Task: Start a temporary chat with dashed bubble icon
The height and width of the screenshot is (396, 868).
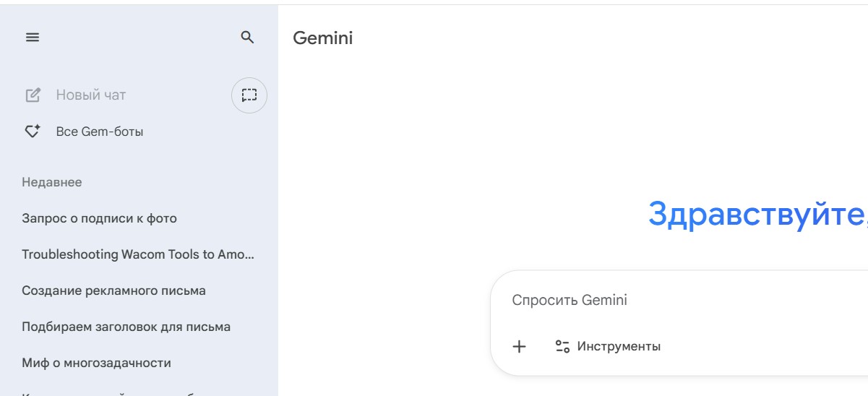Action: [x=249, y=95]
